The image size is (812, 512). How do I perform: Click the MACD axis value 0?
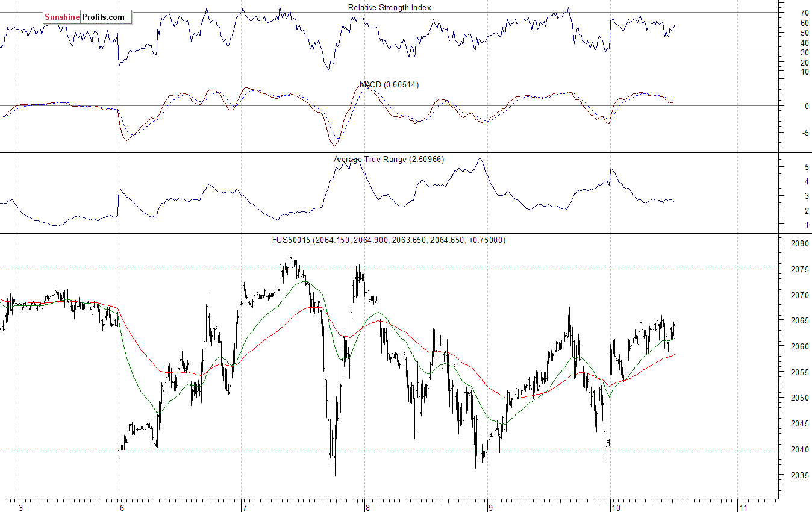pos(807,107)
